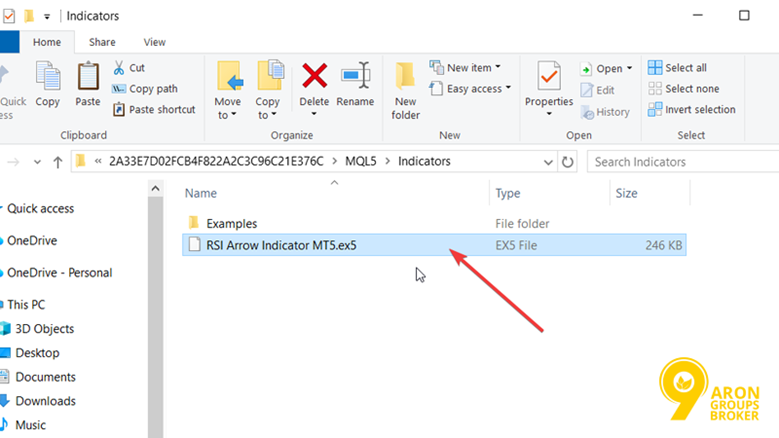Click the Cut scissors icon
This screenshot has height=438, width=779.
click(x=120, y=68)
